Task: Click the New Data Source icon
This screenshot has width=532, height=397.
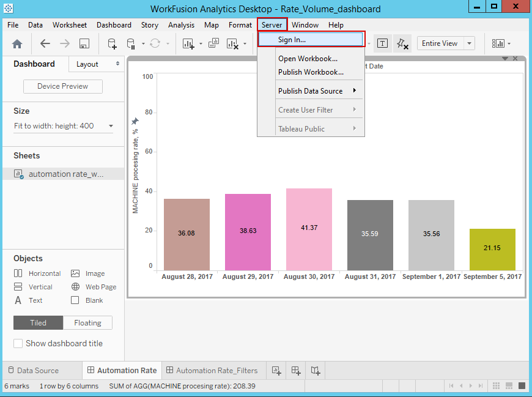Action: point(113,44)
